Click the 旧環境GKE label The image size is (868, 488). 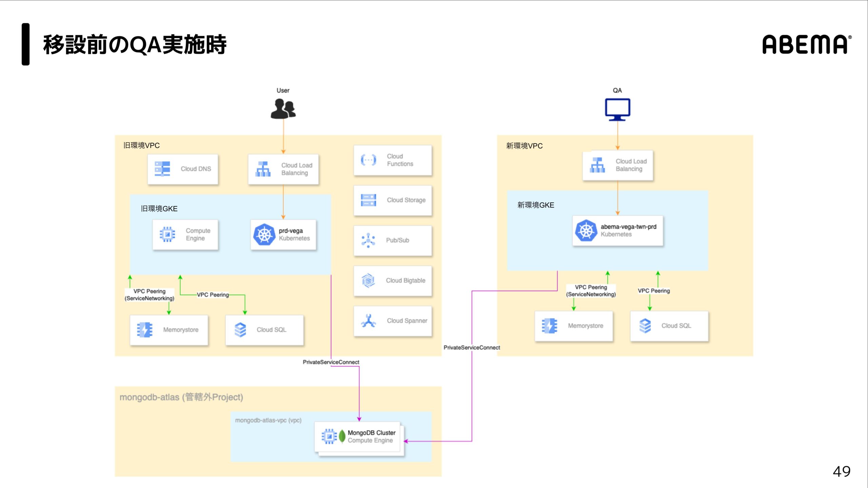coord(159,209)
